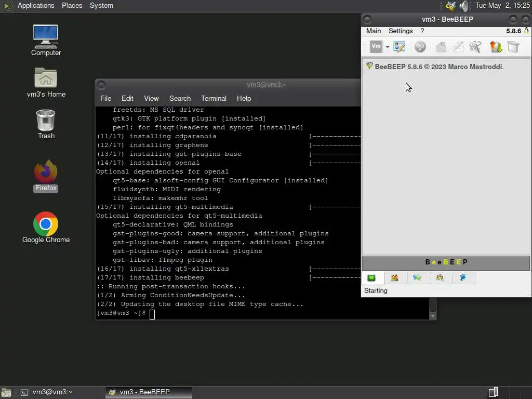
Task: Click the 5.8.6 version label in BeeBEEP
Action: pyautogui.click(x=513, y=31)
